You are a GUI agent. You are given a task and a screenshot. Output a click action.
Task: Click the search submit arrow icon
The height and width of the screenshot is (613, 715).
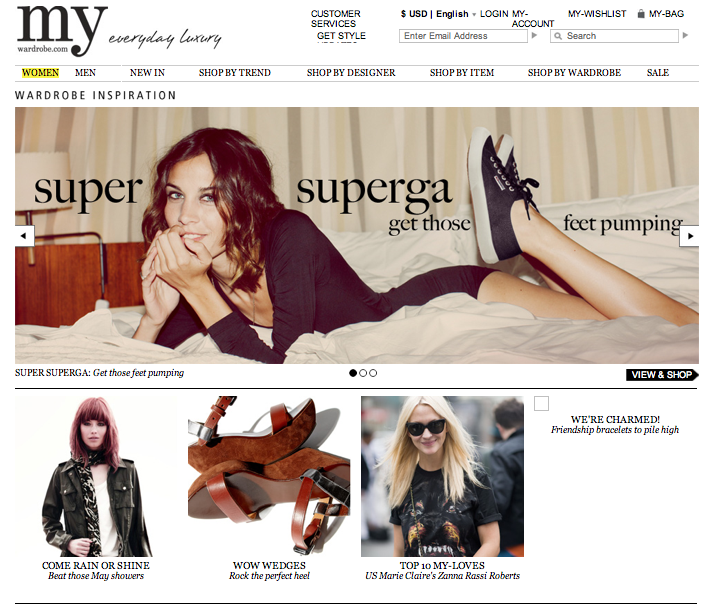pos(685,36)
